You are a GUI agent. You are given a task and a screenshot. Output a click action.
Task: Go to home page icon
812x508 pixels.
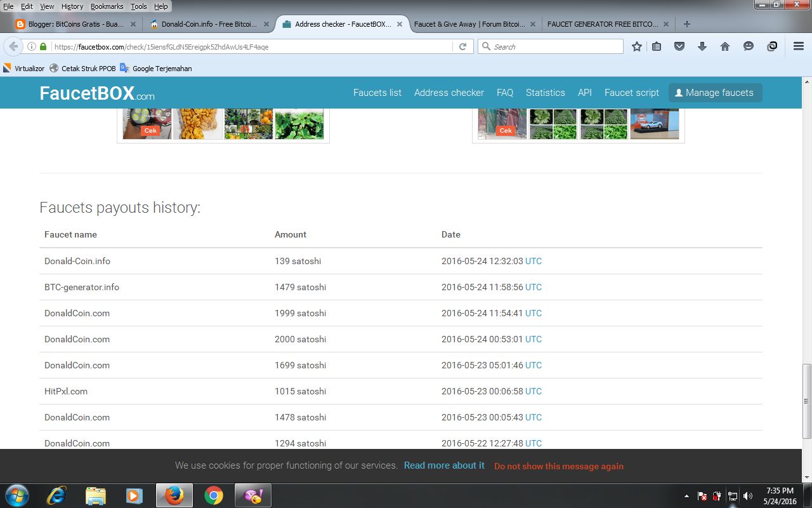point(725,46)
